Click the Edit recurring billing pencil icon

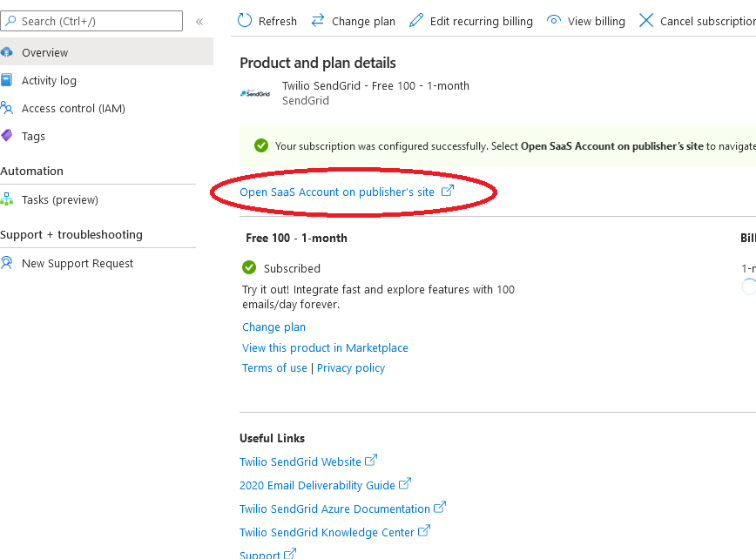(x=416, y=21)
